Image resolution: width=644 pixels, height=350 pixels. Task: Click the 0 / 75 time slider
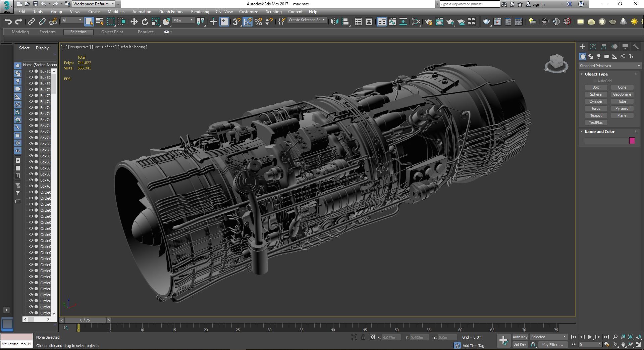[x=85, y=320]
